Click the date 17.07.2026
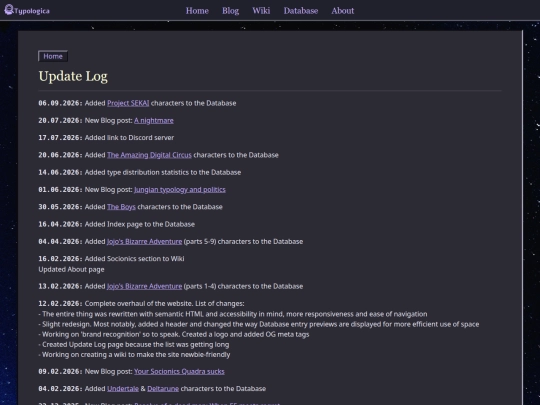540x405 pixels. [x=60, y=138]
